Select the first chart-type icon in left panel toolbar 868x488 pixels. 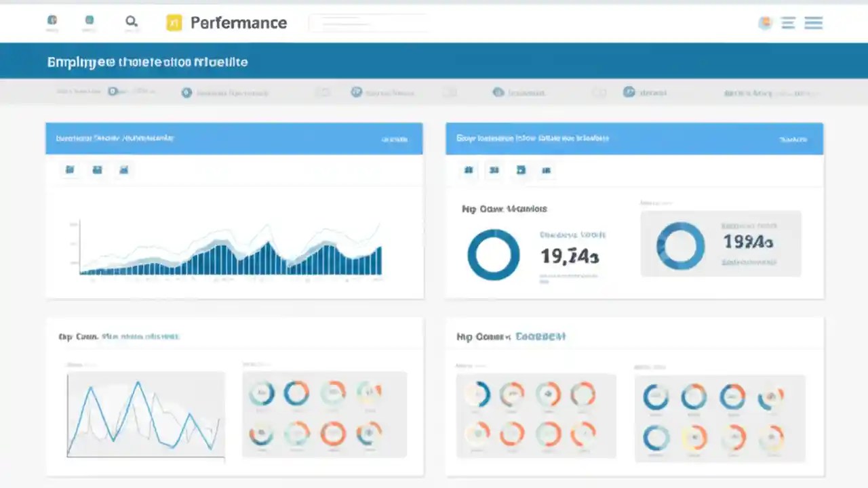(x=69, y=169)
